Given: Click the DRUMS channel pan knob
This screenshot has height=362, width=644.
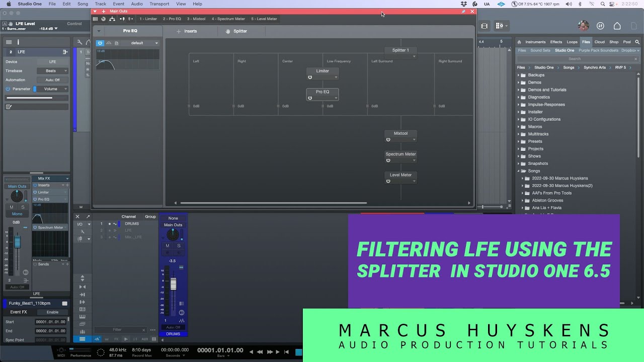Looking at the screenshot, I should pos(173,234).
